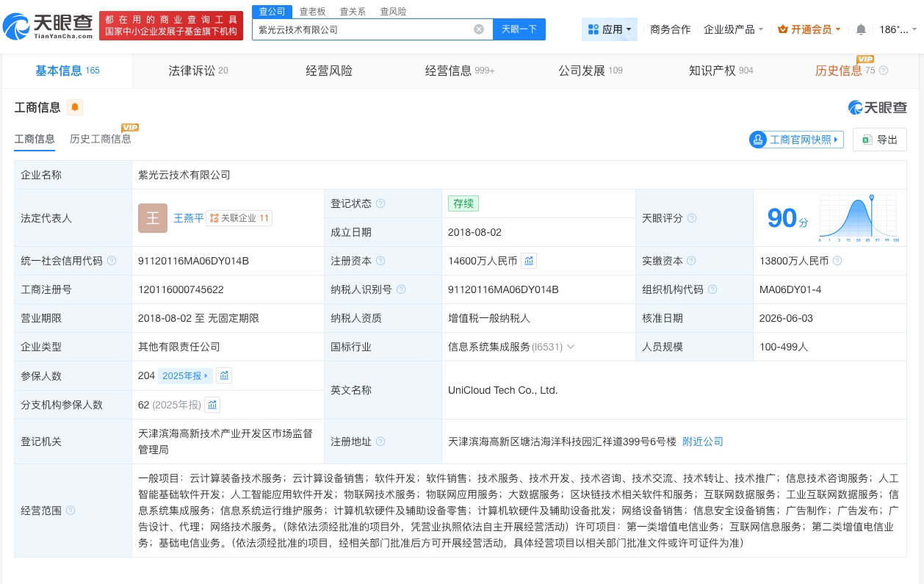924x584 pixels.
Task: Click the 90分 score value
Action: pos(787,218)
